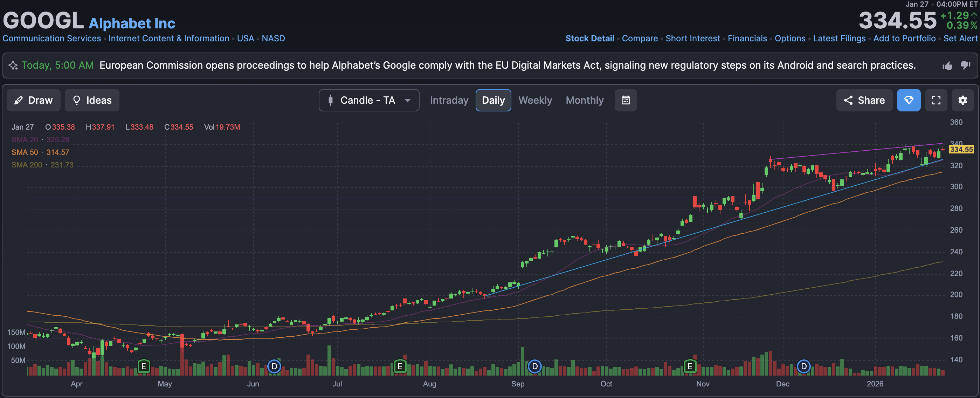
Task: Open the Short Interest tab
Action: [692, 39]
